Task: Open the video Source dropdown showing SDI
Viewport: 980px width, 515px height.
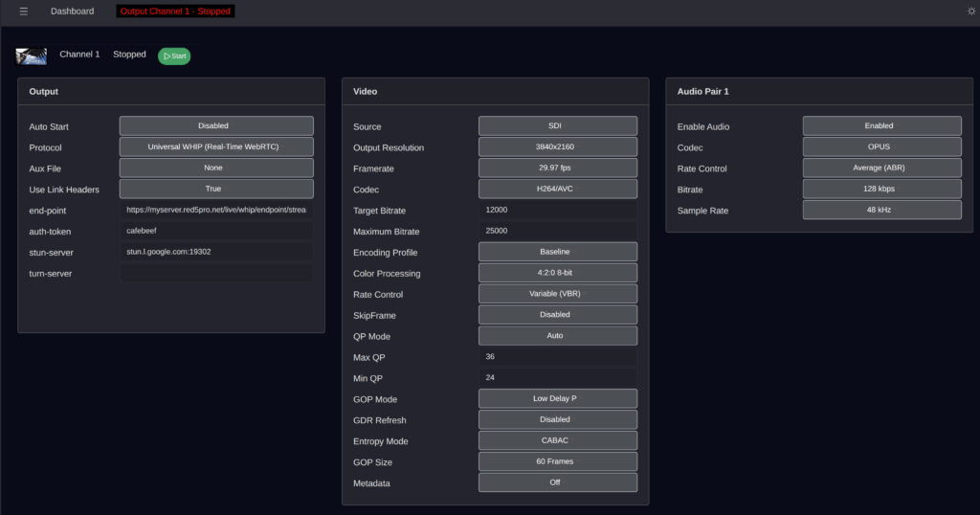Action: 558,125
